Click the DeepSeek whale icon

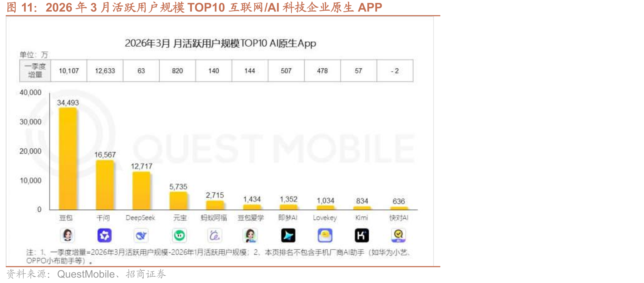(141, 235)
